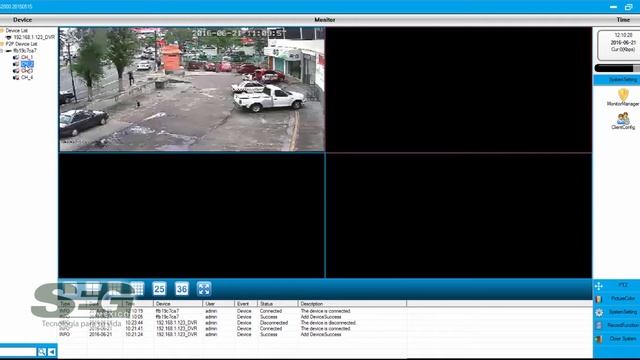Click the camera icon beside CH_1

tap(16, 58)
